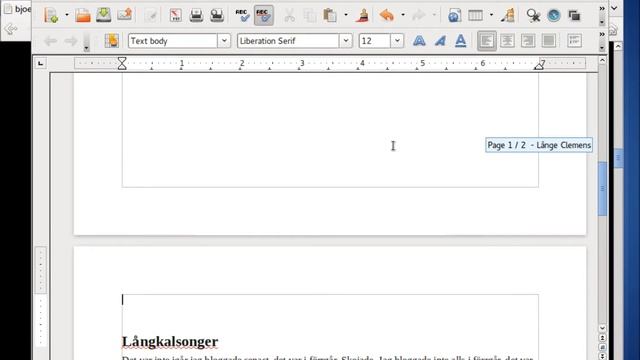Toggle Numbering list button
The width and height of the screenshot is (640, 360).
pyautogui.click(x=574, y=41)
